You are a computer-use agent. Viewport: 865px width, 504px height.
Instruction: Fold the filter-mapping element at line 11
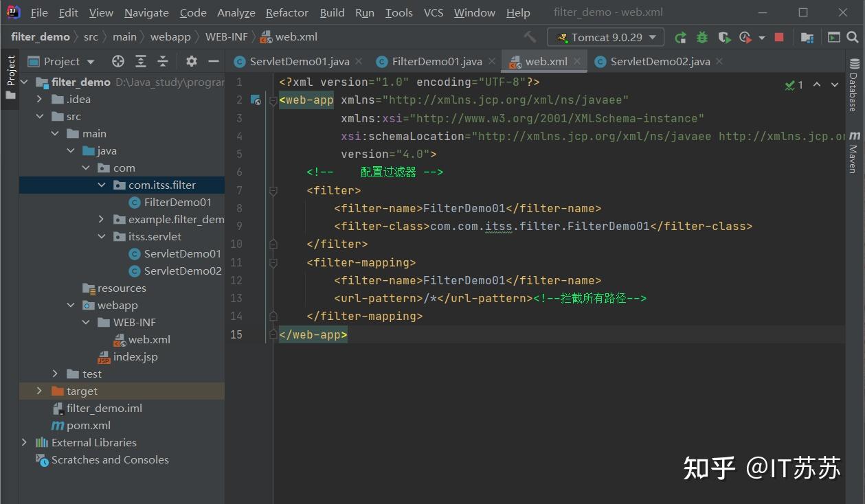pyautogui.click(x=273, y=262)
